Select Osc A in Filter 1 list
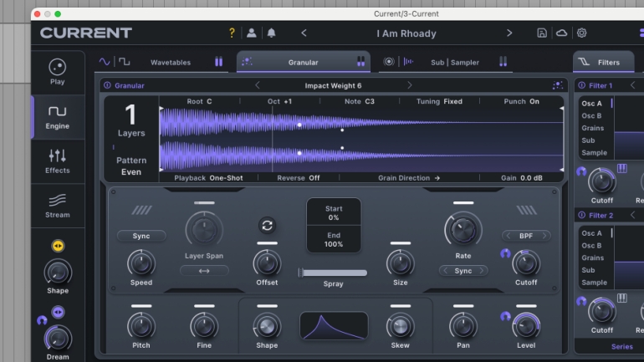Viewport: 644px width, 362px height. 592,104
